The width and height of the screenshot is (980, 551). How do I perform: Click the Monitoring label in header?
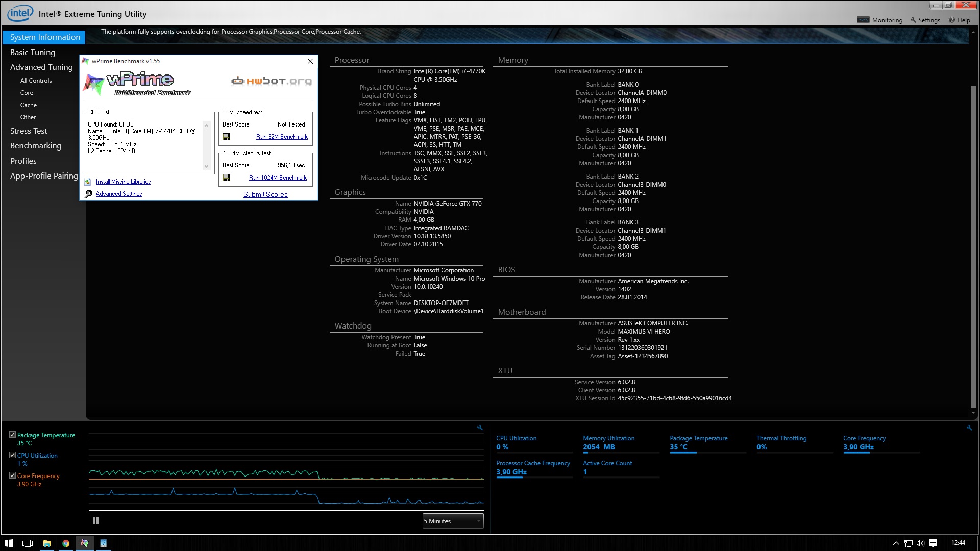[x=887, y=20]
